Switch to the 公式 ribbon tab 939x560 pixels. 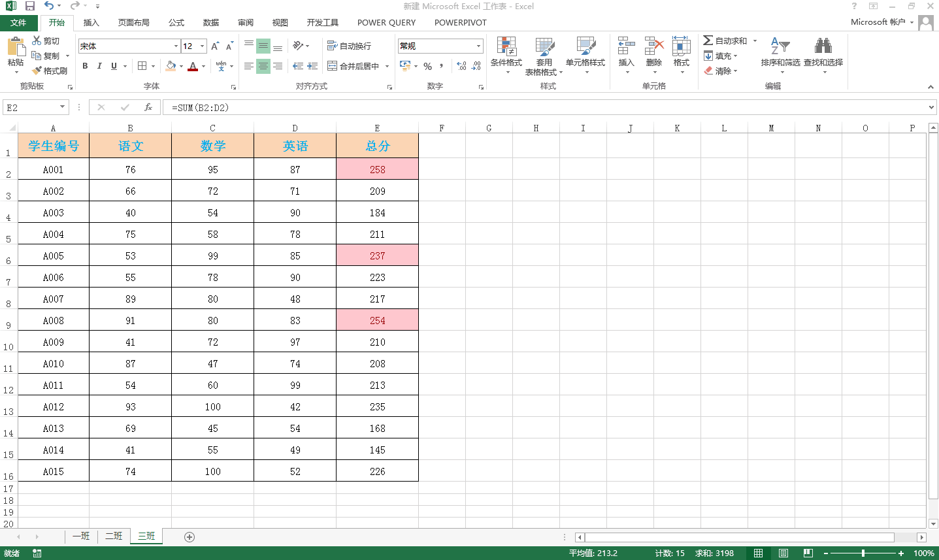176,23
